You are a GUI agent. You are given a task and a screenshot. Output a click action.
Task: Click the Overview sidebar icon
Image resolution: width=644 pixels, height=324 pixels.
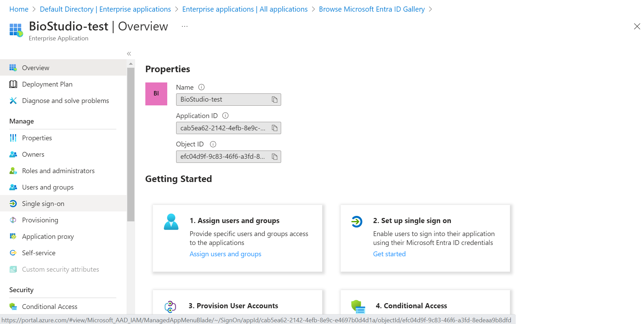(13, 68)
